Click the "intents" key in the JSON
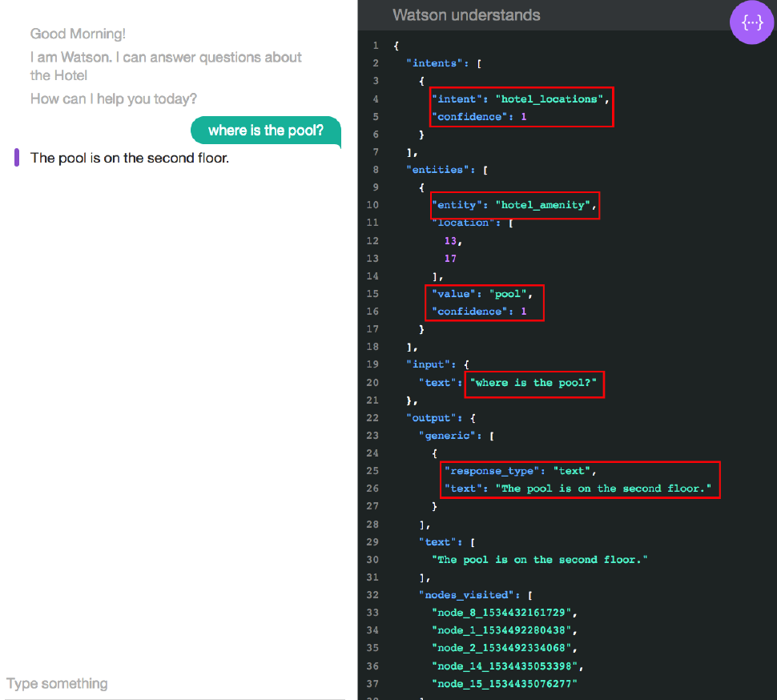 (x=435, y=63)
